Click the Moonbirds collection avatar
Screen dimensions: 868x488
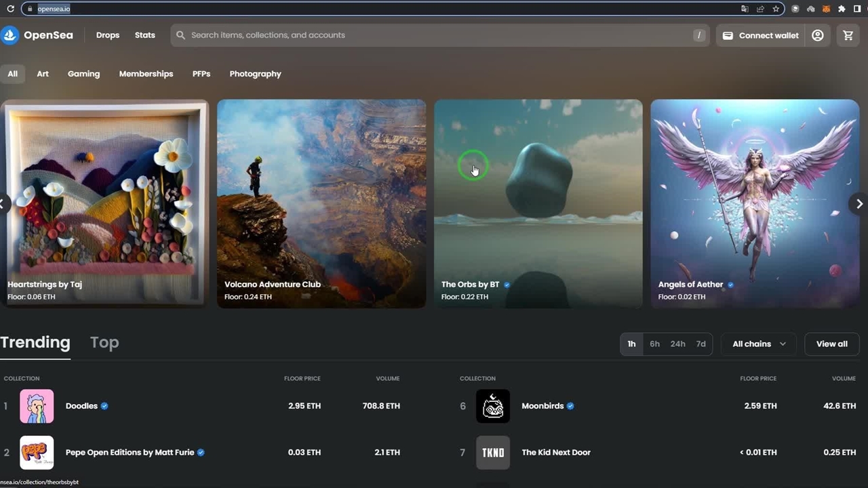point(493,406)
